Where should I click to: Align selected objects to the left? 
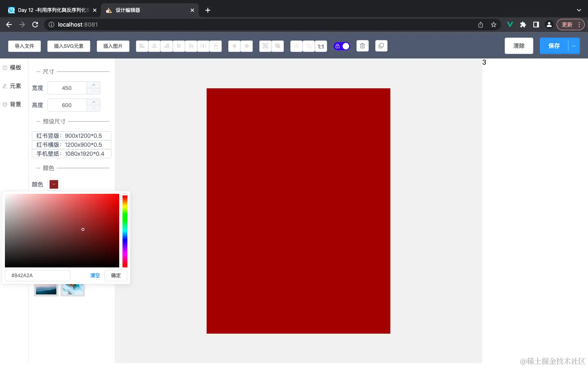(x=142, y=46)
